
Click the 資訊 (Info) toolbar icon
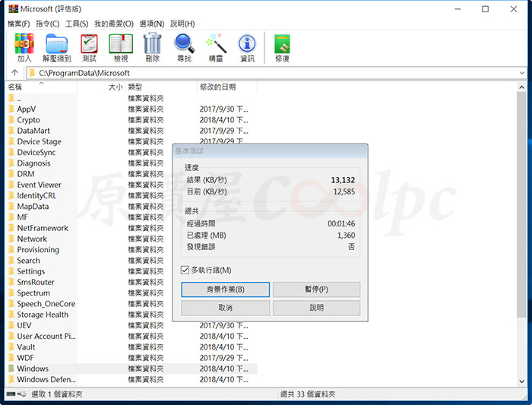coord(247,44)
